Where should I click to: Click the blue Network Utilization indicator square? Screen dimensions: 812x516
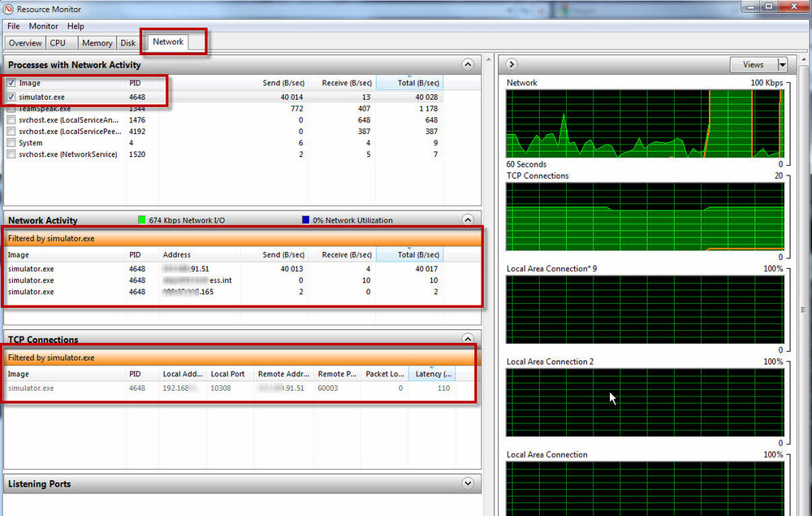coord(305,220)
